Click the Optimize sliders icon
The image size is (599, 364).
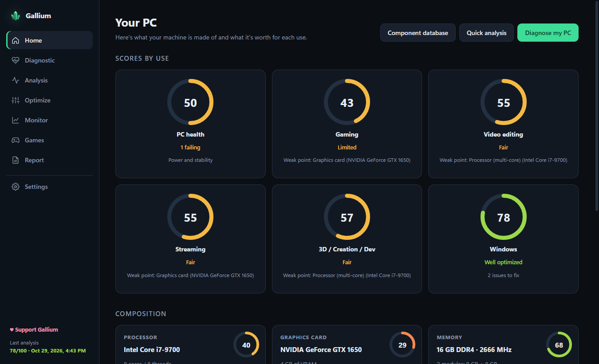pos(16,100)
